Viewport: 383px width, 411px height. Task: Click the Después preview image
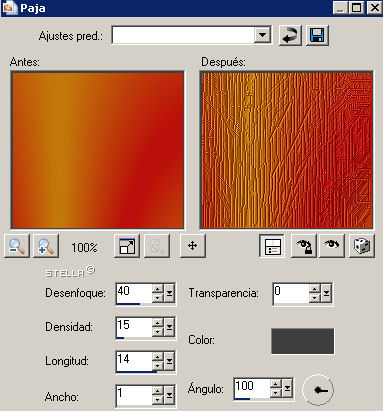point(286,150)
